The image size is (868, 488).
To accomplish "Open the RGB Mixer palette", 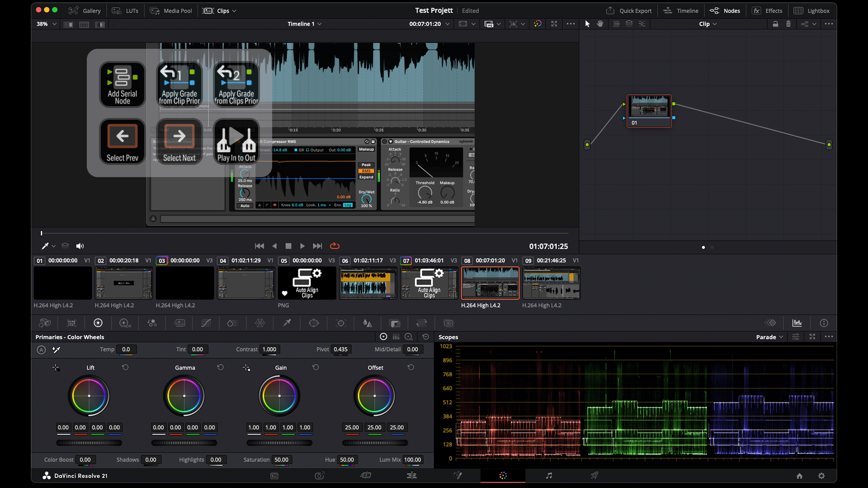I will coord(152,323).
